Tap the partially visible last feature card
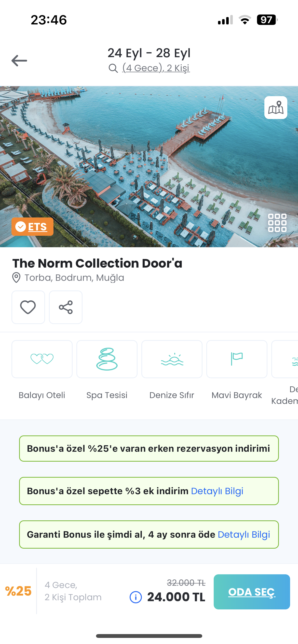 click(285, 359)
